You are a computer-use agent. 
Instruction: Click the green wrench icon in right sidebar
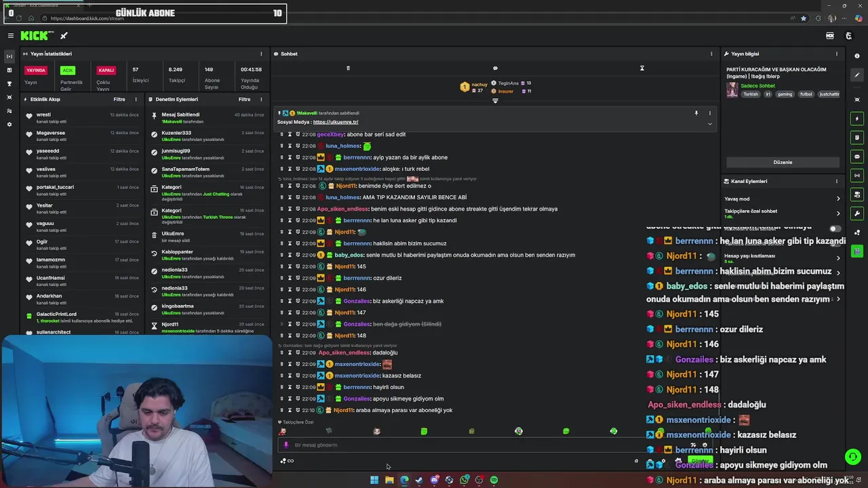pos(857,213)
